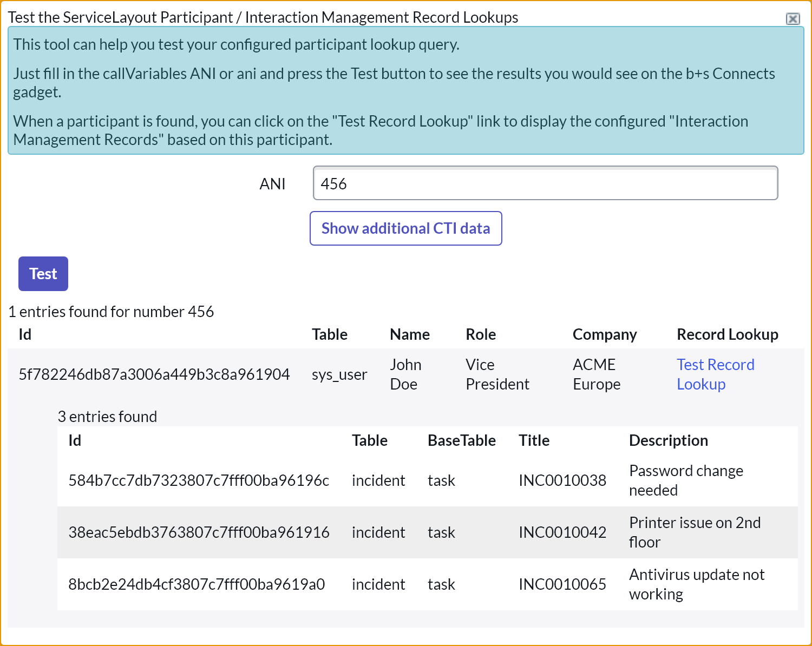Click the ANI input field
Image resolution: width=812 pixels, height=646 pixels.
click(x=545, y=183)
